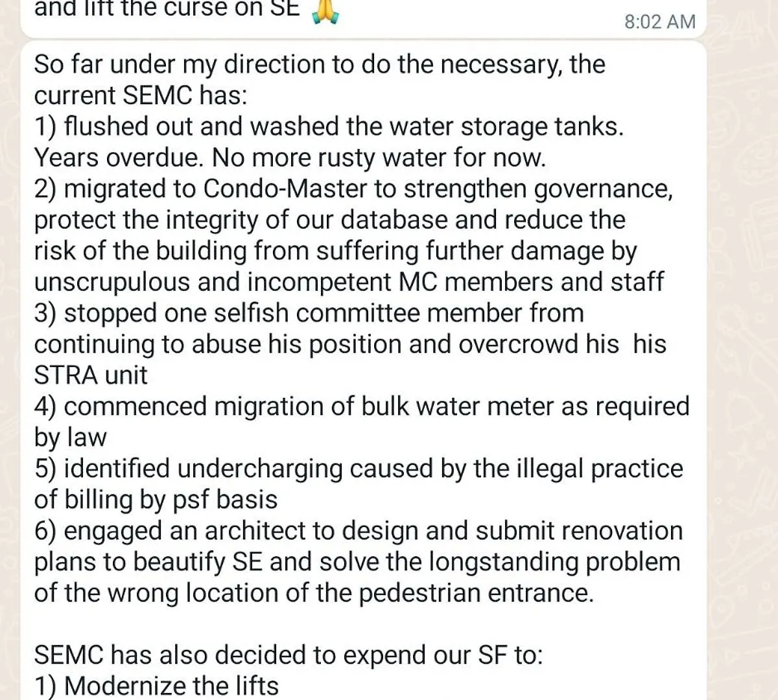Tap item 6 about engaging an architect
The height and width of the screenshot is (700, 778).
tap(359, 531)
